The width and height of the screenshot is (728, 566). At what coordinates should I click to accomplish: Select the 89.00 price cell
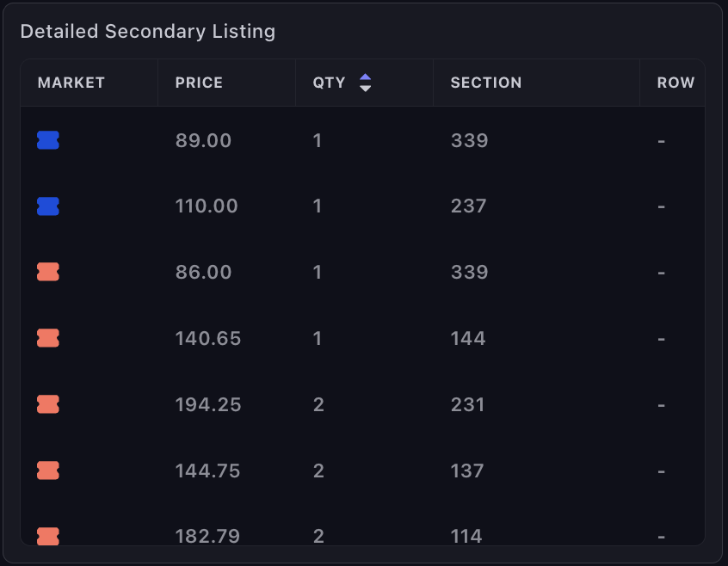204,140
